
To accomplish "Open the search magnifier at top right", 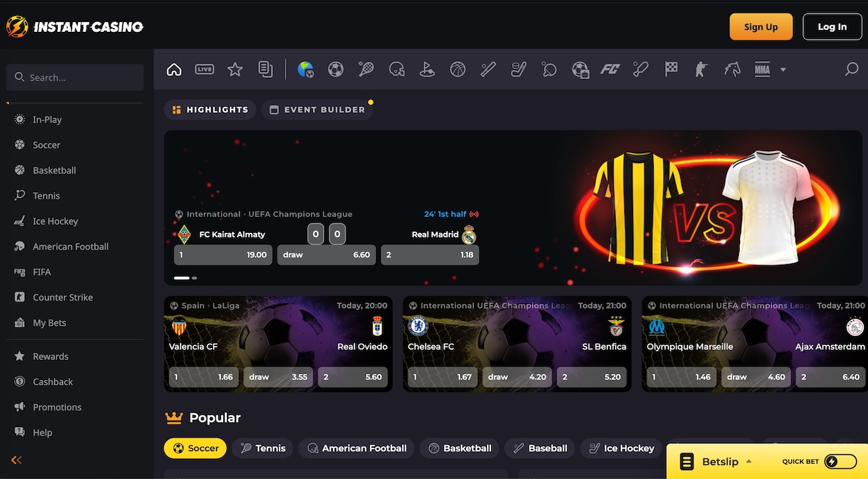I will tap(851, 69).
